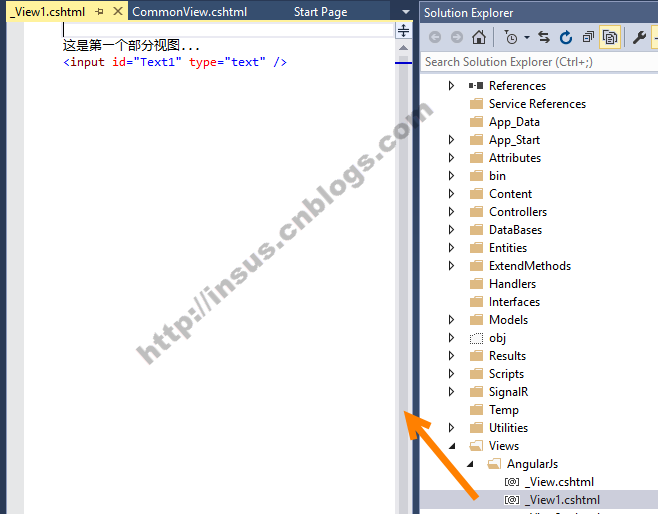Select the AngularJs folder label
The width and height of the screenshot is (658, 514).
(532, 464)
